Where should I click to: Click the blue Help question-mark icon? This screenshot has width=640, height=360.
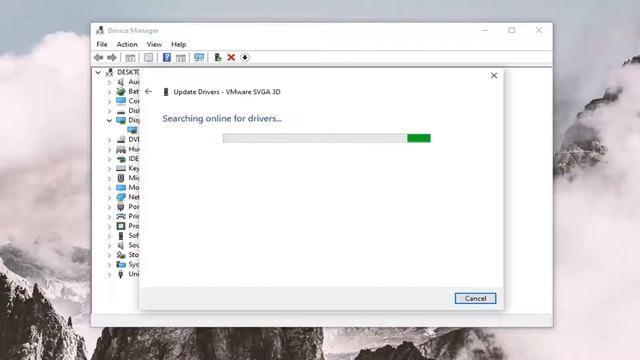167,58
